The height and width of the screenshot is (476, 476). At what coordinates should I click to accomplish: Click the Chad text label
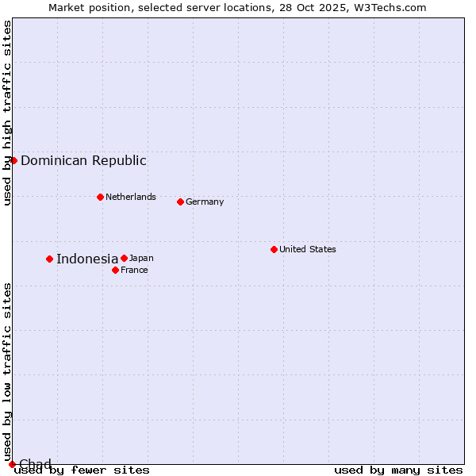35,464
